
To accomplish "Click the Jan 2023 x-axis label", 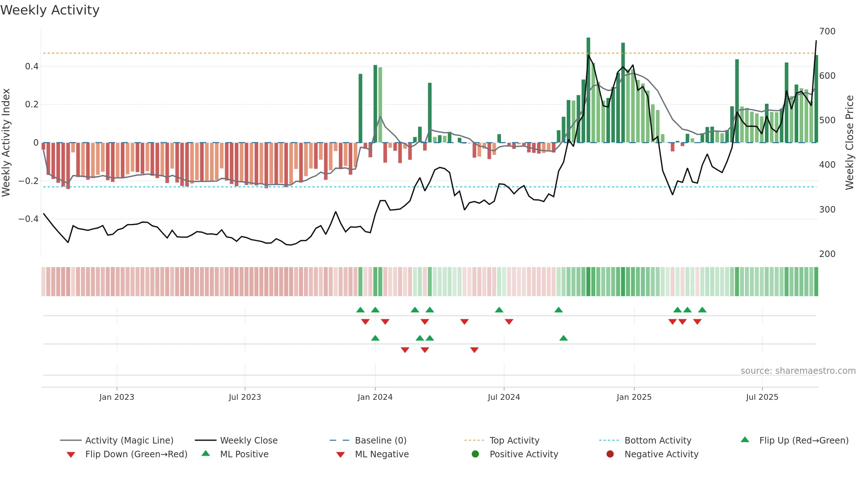I will pyautogui.click(x=117, y=397).
